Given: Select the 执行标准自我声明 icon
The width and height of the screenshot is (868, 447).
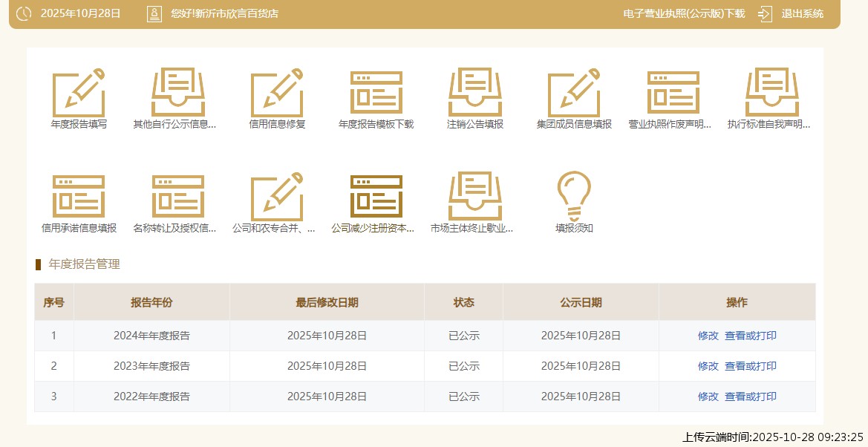Looking at the screenshot, I should point(771,93).
